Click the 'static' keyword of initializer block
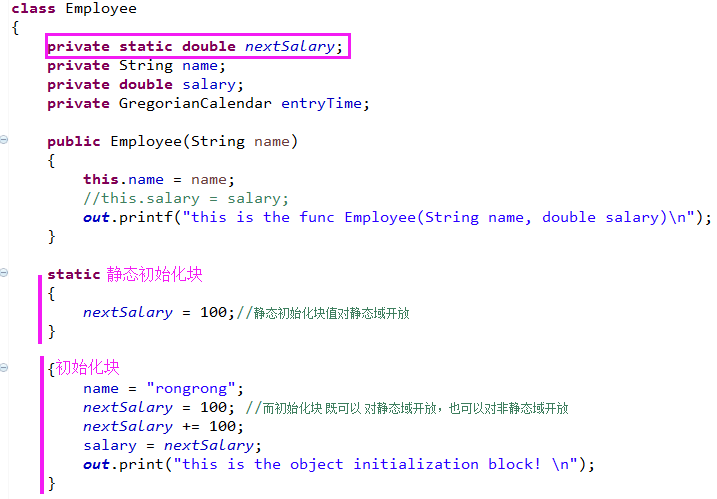 (74, 274)
